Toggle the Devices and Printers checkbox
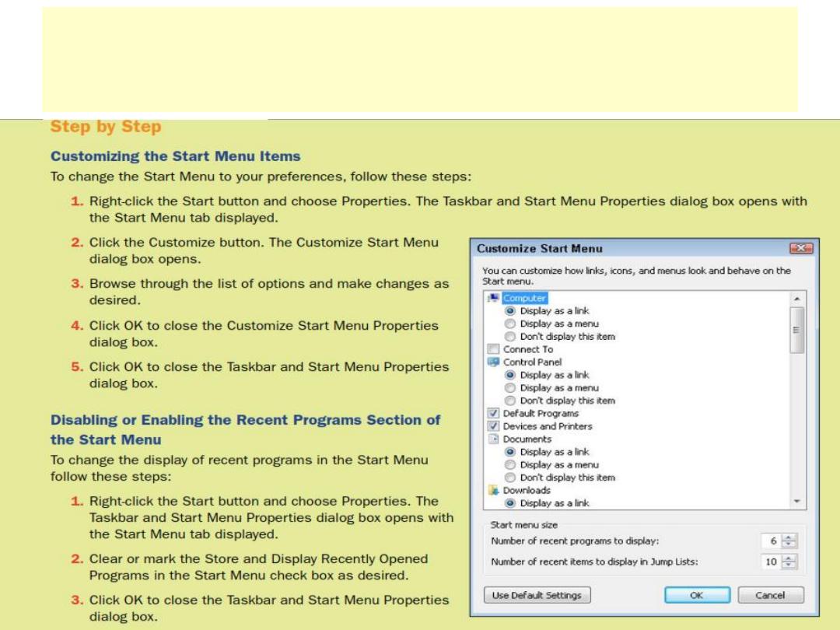 pyautogui.click(x=493, y=426)
